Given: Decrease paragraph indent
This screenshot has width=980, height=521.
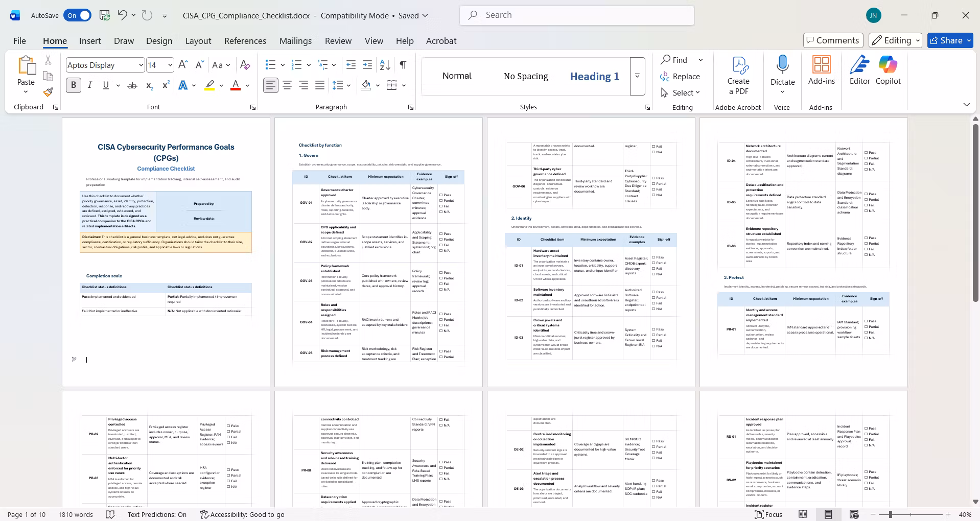Looking at the screenshot, I should pos(351,65).
